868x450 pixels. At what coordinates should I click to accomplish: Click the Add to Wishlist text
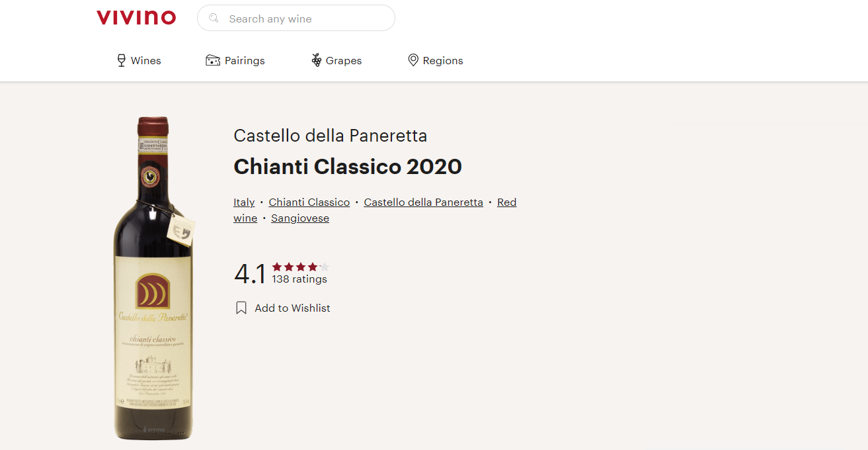292,308
